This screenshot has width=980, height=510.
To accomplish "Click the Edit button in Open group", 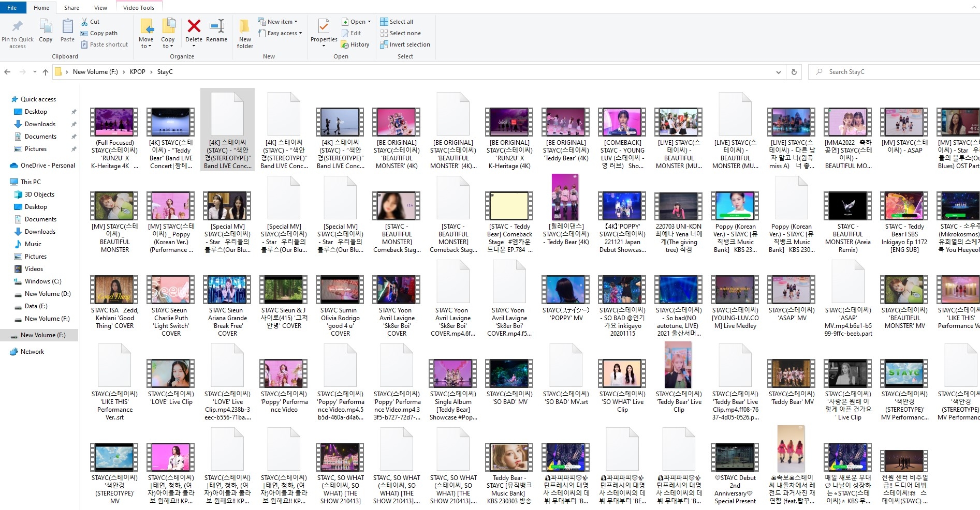I will [351, 33].
